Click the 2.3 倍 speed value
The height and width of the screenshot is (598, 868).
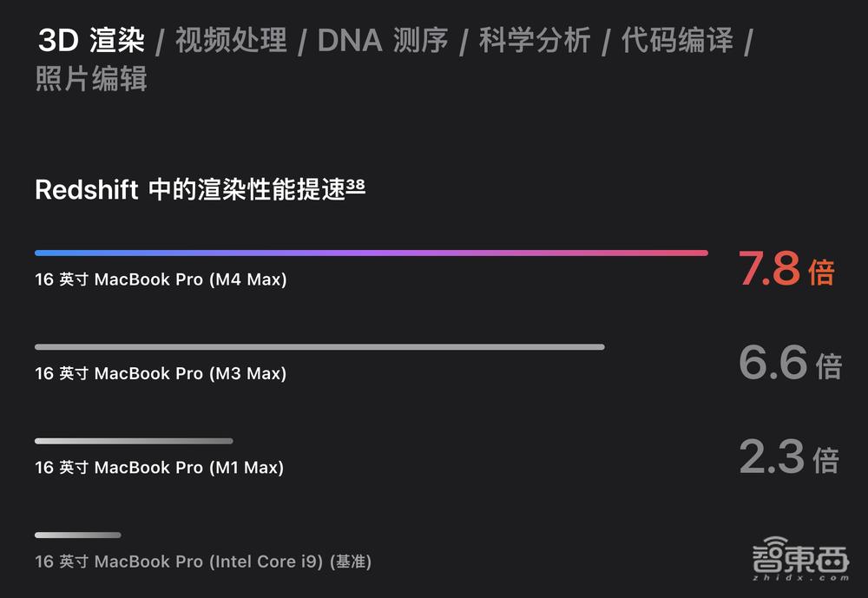(x=788, y=457)
